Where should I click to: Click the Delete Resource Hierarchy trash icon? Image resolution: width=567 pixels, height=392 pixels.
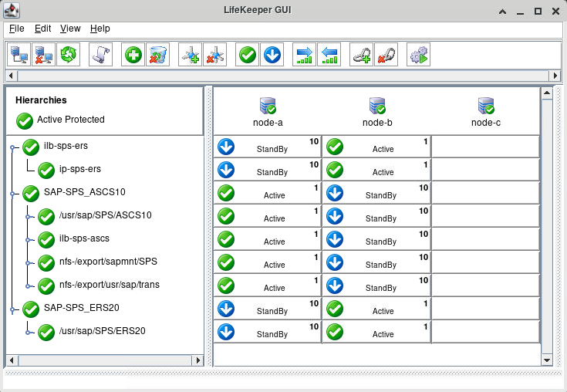point(157,55)
